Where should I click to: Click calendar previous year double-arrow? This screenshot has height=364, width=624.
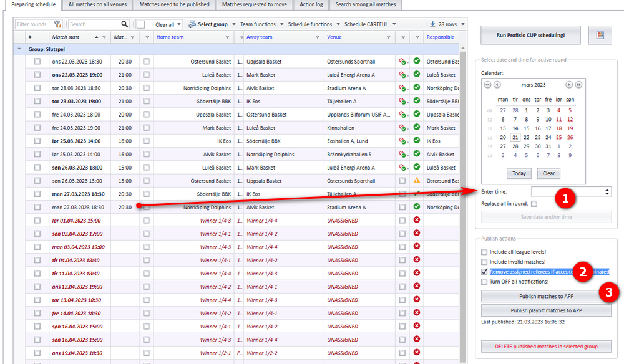[487, 85]
